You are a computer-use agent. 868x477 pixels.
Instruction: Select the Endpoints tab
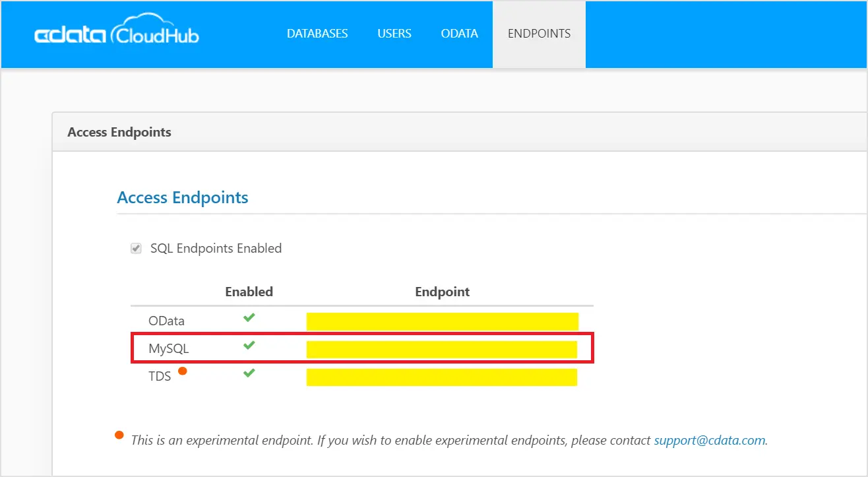pos(539,34)
